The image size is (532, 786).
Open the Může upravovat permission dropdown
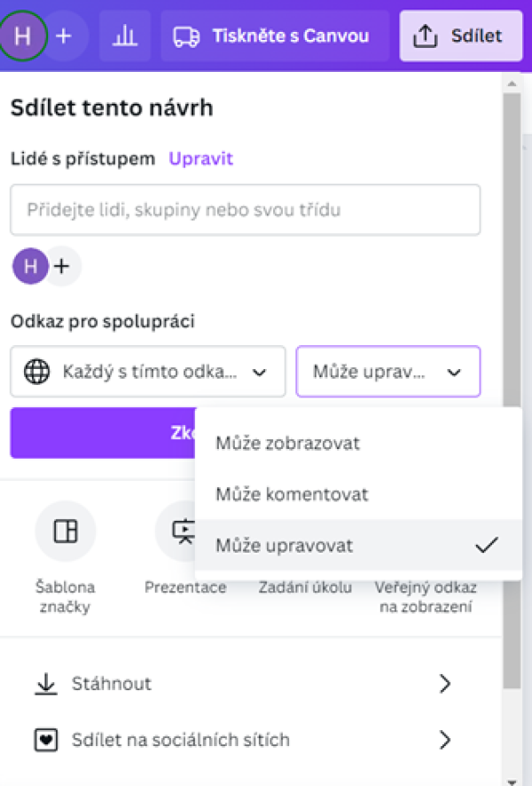tap(388, 372)
